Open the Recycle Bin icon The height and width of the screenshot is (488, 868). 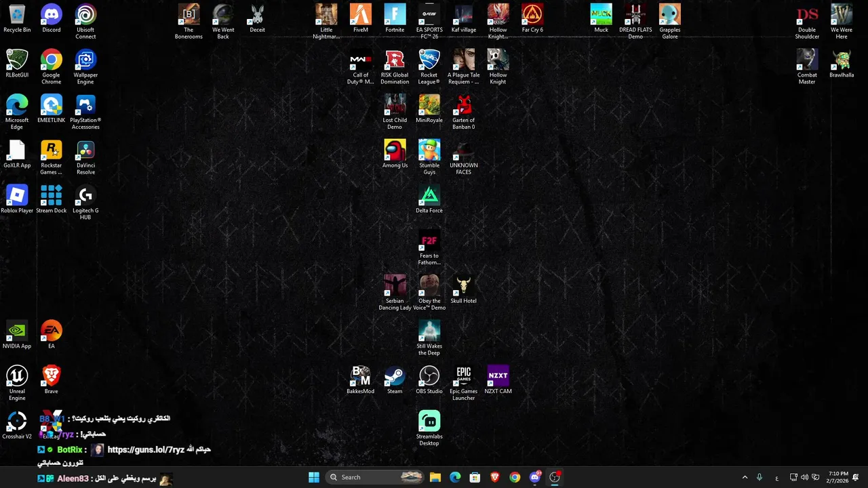click(17, 18)
